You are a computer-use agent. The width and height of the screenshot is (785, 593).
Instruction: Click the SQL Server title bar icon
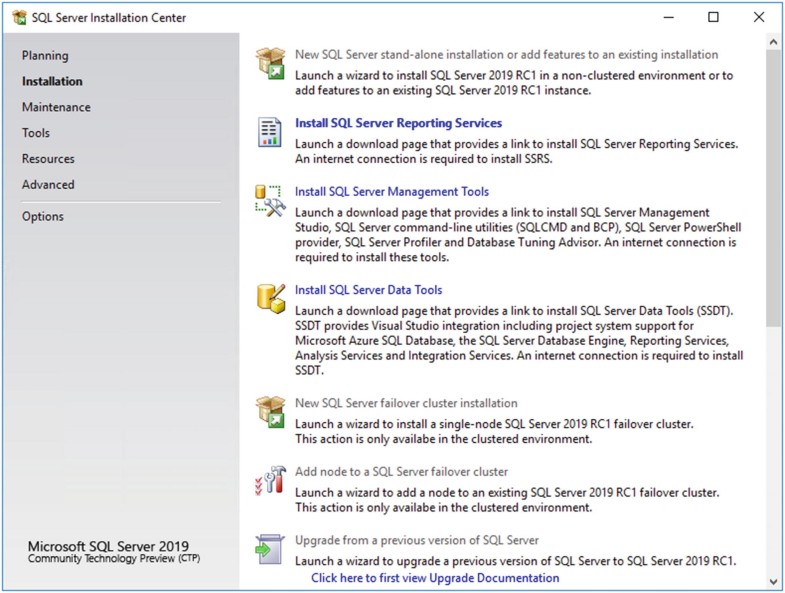(x=19, y=17)
